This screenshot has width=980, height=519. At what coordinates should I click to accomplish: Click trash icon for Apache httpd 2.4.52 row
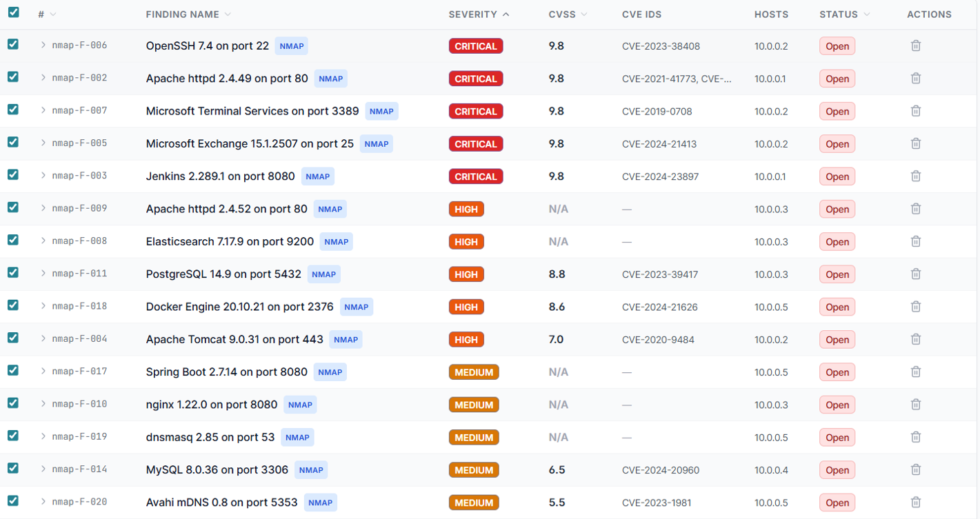(915, 209)
